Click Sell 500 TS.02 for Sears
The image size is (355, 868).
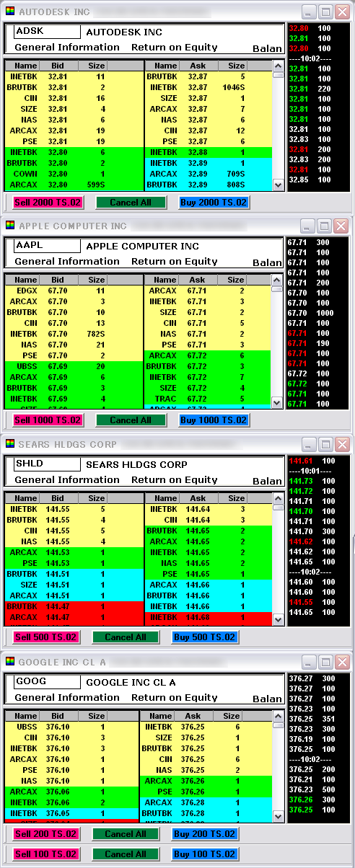pos(45,637)
